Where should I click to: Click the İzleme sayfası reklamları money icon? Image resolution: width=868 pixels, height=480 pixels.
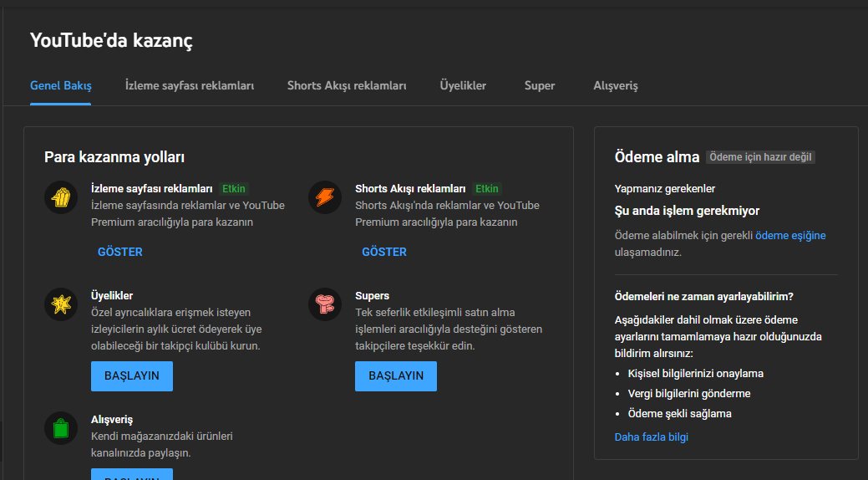click(61, 197)
